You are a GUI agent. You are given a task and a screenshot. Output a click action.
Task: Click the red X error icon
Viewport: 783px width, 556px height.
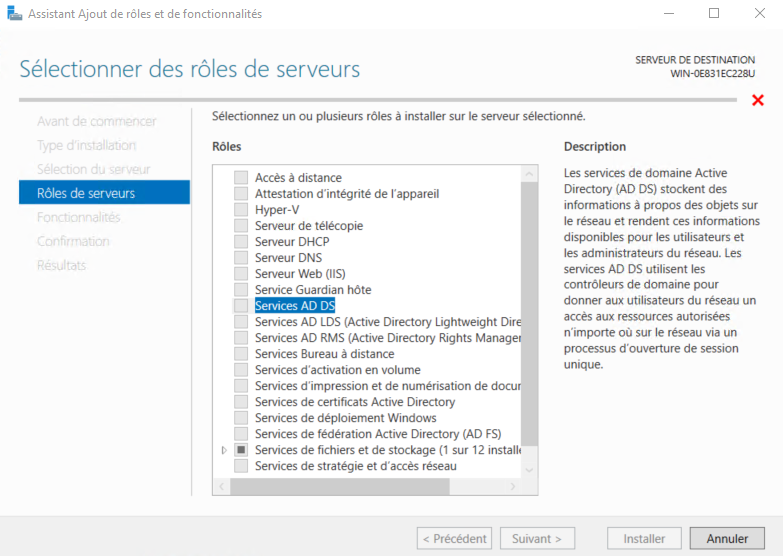(x=758, y=100)
